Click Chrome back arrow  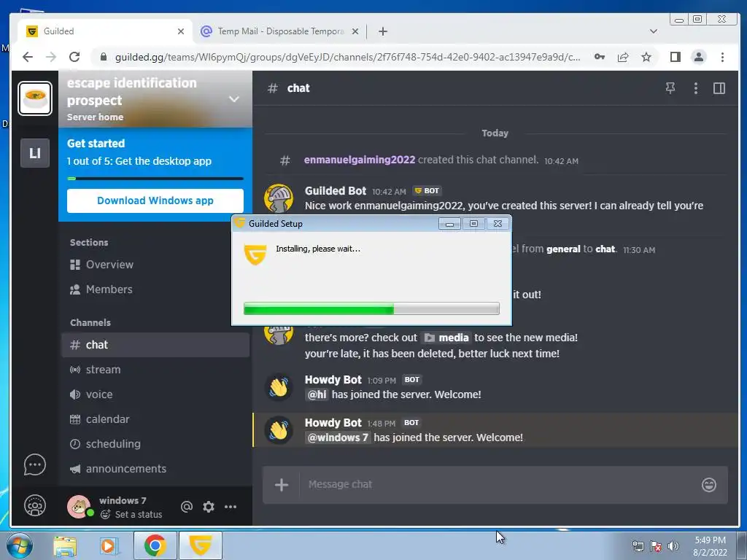click(28, 57)
